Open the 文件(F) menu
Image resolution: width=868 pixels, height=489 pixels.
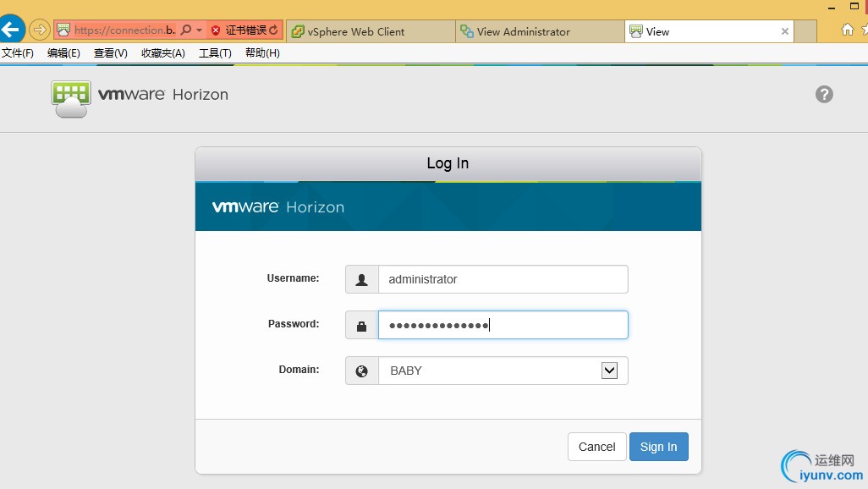click(18, 53)
